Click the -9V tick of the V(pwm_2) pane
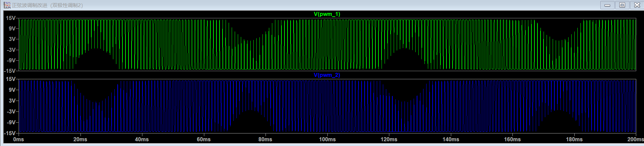The height and width of the screenshot is (146, 644). point(11,122)
